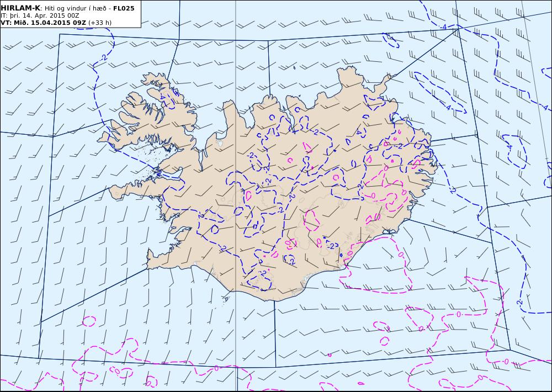
Task: Click the FL025 flight level label
Action: click(x=124, y=8)
